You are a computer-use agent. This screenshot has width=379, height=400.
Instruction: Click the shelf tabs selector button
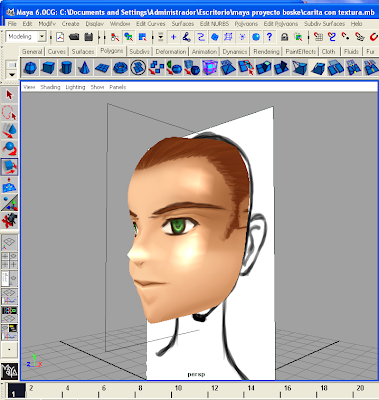[12, 65]
